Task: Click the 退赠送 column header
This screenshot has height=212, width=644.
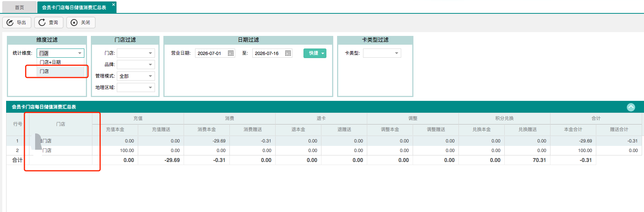Action: coord(344,129)
